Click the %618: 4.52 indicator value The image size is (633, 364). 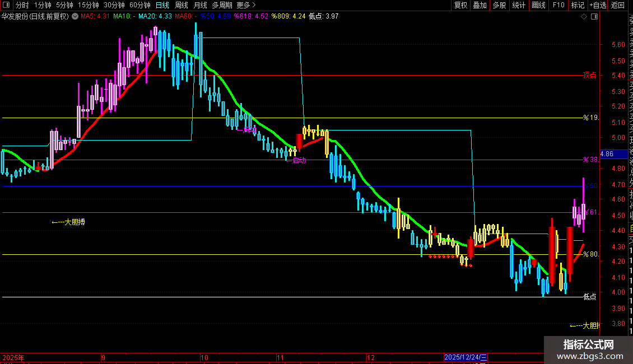[251, 16]
